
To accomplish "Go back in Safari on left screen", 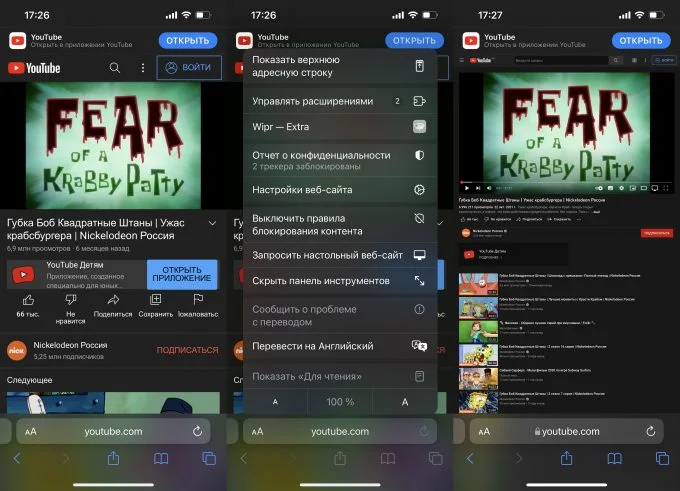I will point(16,458).
